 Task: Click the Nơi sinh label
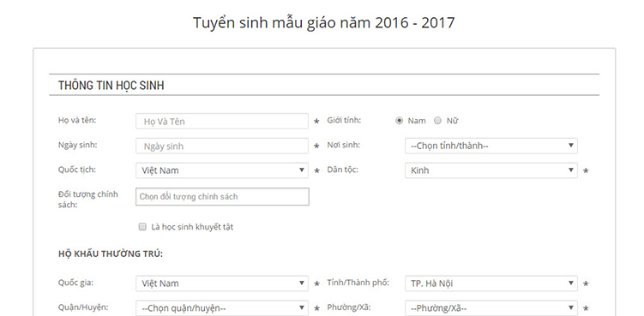coord(343,145)
